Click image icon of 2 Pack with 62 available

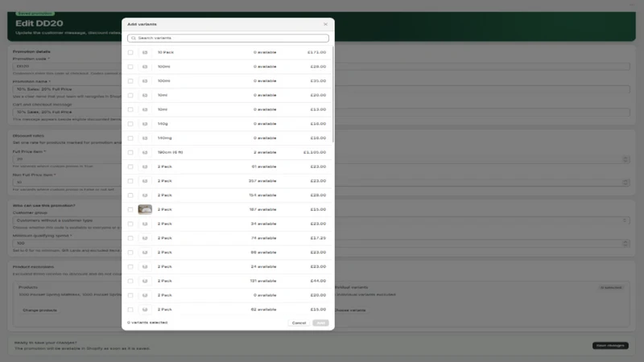145,310
